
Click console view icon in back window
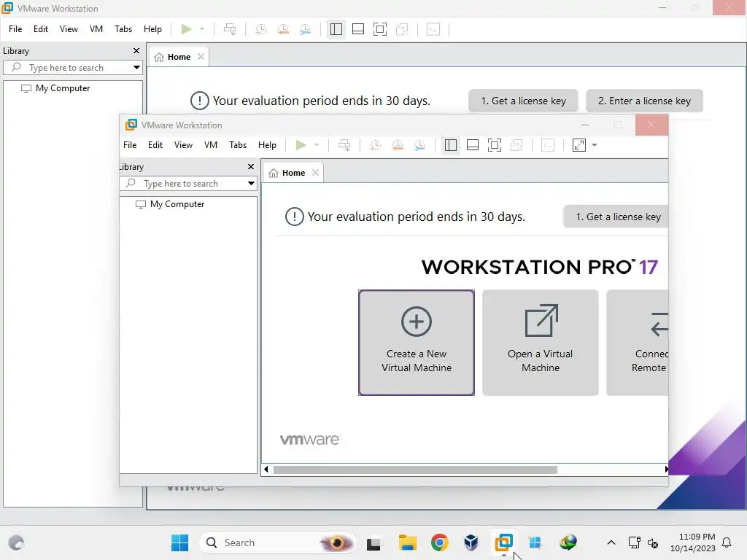coord(433,29)
